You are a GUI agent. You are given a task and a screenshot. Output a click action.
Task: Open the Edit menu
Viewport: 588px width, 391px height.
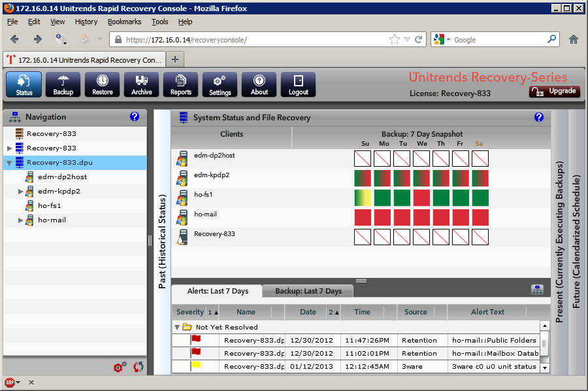[34, 22]
